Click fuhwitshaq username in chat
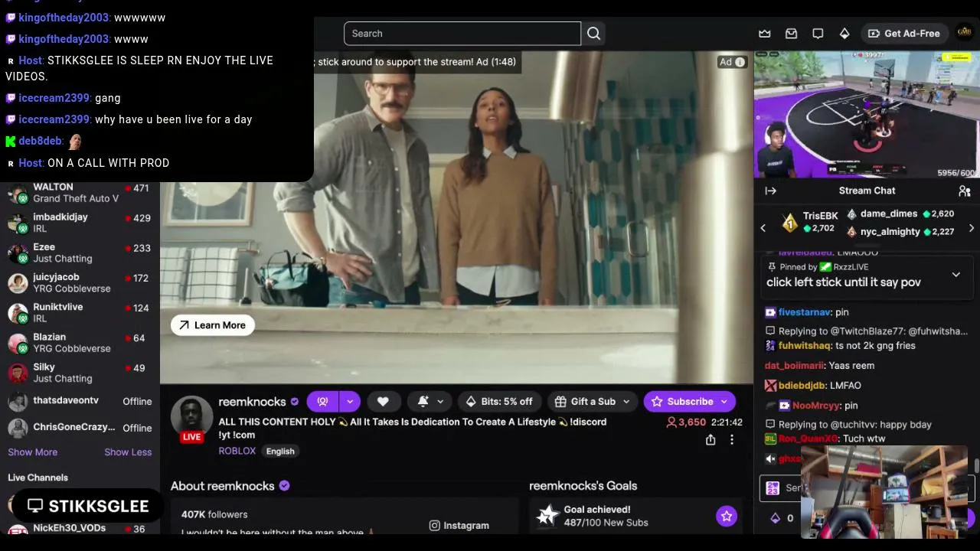Viewport: 980px width, 551px height. click(805, 346)
